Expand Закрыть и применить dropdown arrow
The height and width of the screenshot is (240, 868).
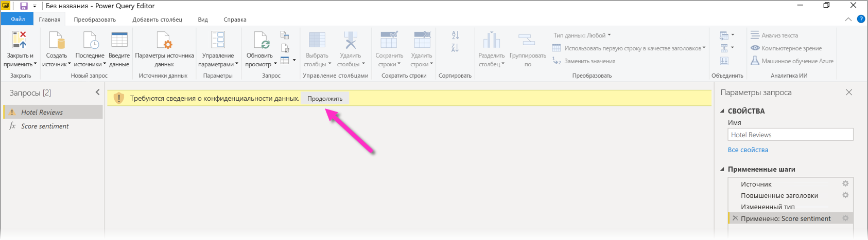click(35, 64)
